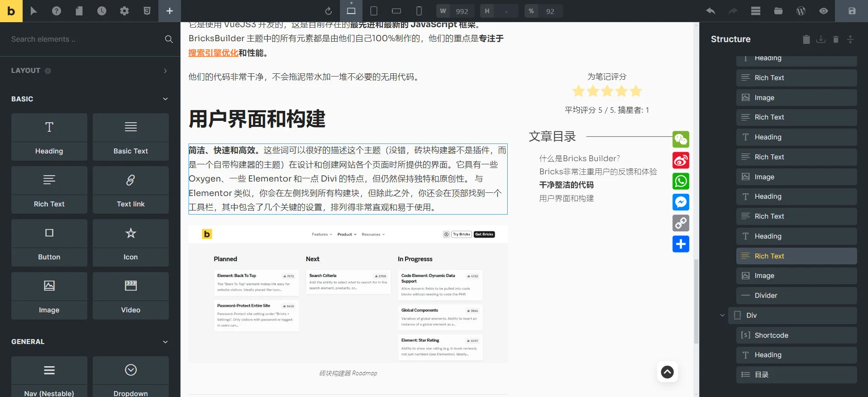The image size is (868, 397).
Task: Expand the LAYOUT section
Action: pyautogui.click(x=90, y=71)
